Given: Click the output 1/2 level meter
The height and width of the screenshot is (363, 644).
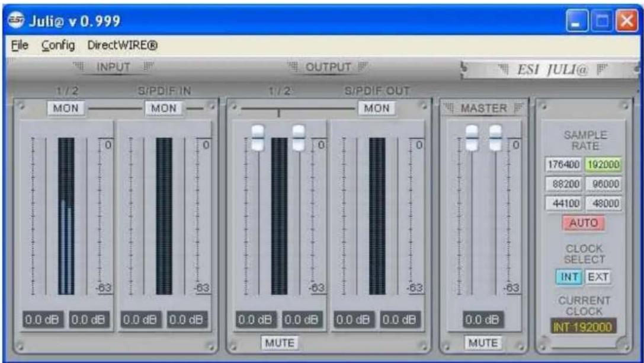Looking at the screenshot, I should (279, 216).
